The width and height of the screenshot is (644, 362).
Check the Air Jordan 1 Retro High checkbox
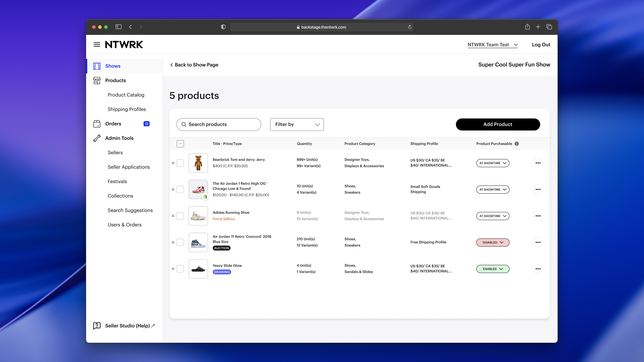(180, 189)
